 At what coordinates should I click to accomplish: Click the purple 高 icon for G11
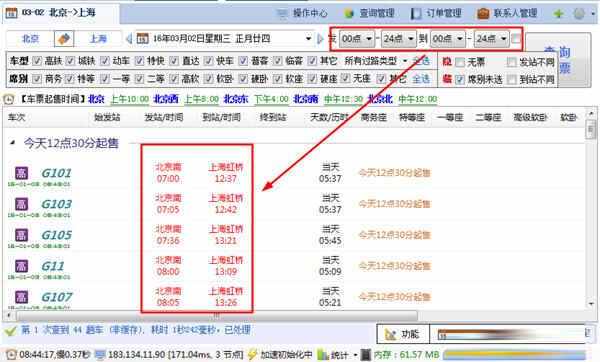tap(21, 266)
